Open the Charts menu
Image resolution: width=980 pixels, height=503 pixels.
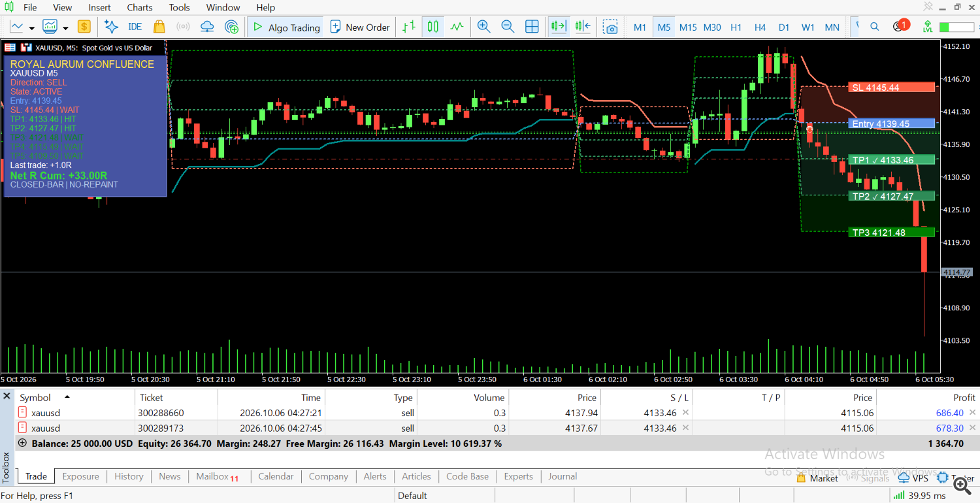tap(140, 7)
